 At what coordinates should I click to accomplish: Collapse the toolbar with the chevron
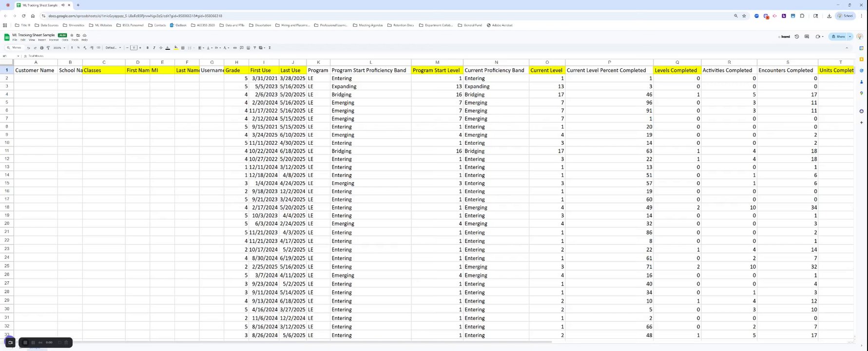click(x=847, y=48)
